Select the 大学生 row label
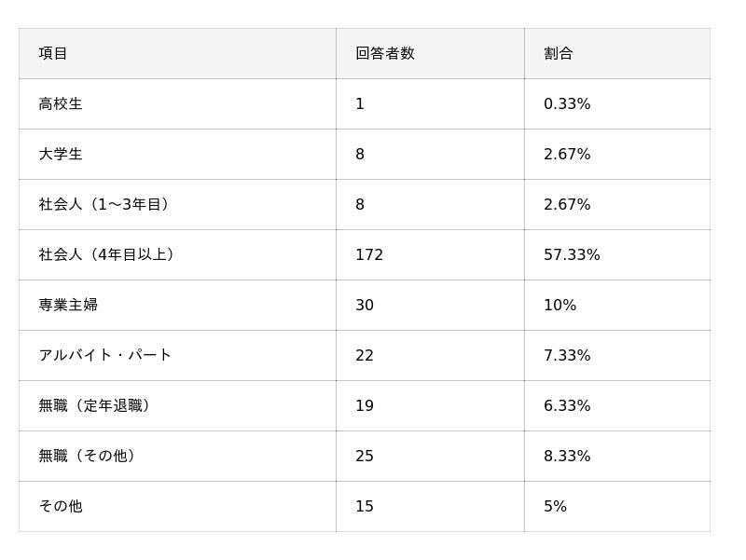746x560 pixels. [61, 155]
